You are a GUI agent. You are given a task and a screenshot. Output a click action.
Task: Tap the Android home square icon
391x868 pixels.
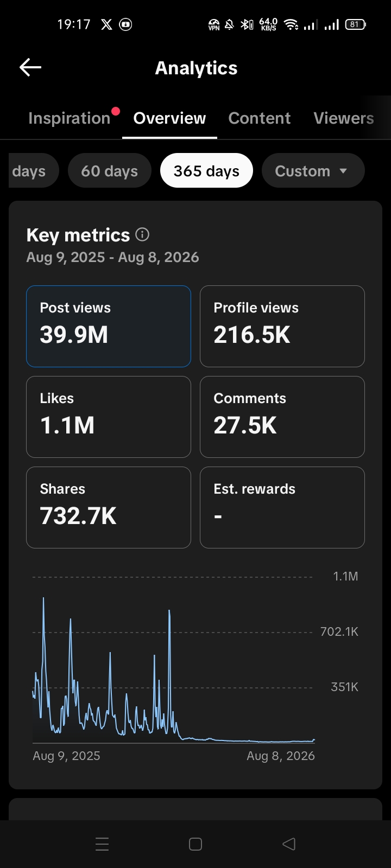pyautogui.click(x=195, y=844)
